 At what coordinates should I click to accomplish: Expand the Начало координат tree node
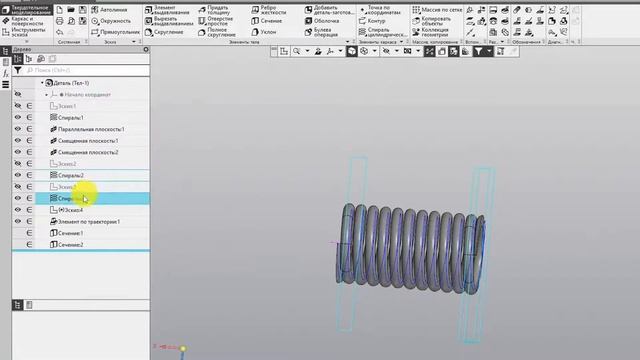click(x=47, y=95)
